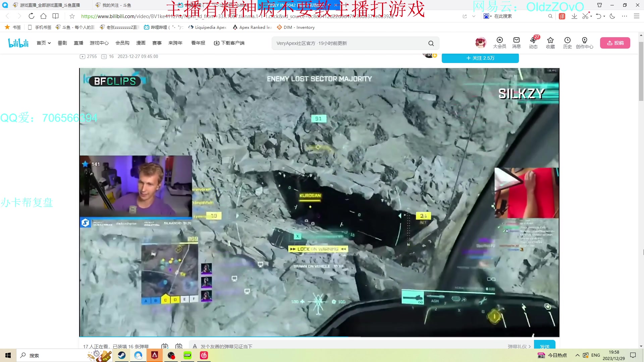Bookmark this page with the star icon
The image size is (644, 362).
click(x=72, y=16)
